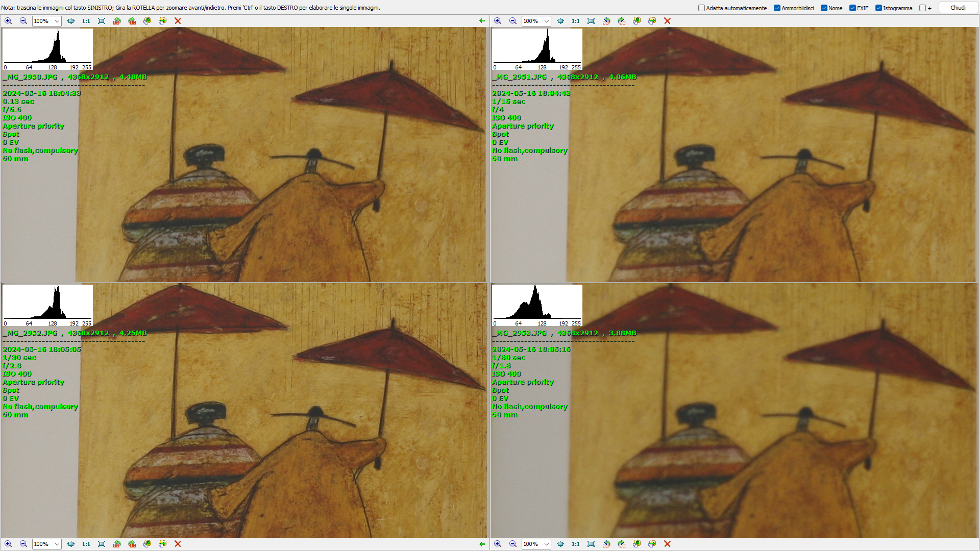Zoom in on image _MG_2950.JPG
980x551 pixels.
[8, 21]
